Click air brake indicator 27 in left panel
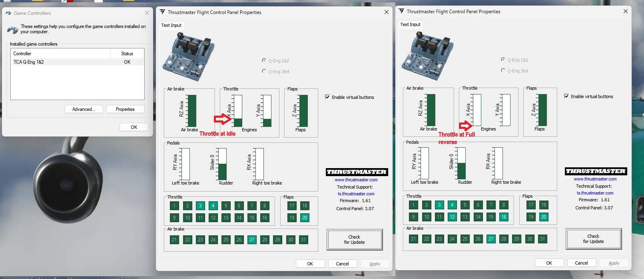Viewport: 644px width, 279px height. (252, 240)
